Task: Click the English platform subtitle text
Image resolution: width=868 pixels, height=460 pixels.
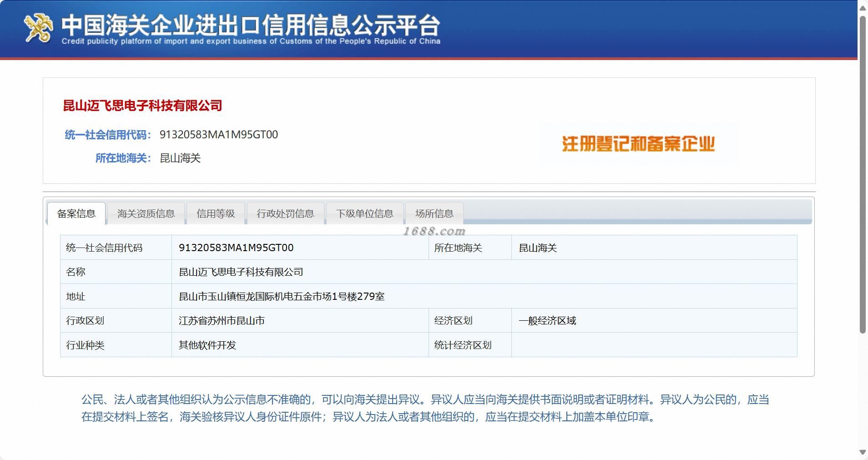Action: tap(251, 41)
